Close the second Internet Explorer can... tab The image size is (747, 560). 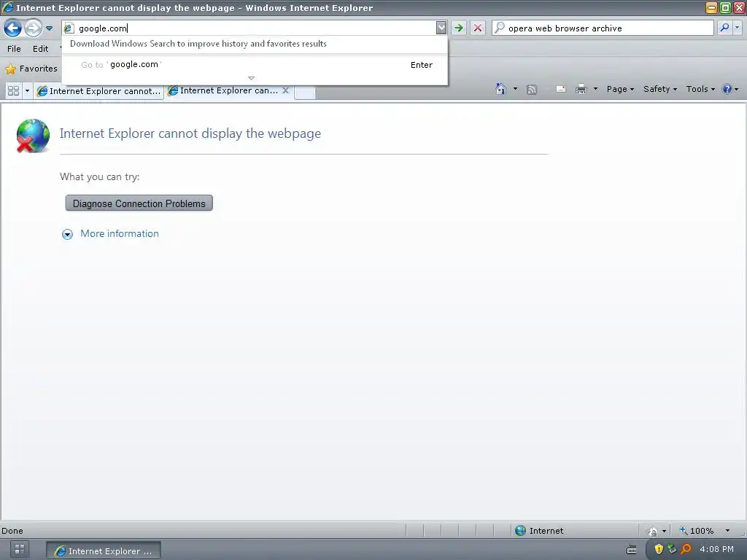(285, 90)
